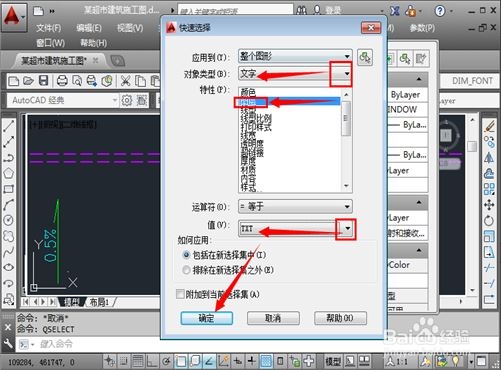The image size is (501, 370).
Task: Click the 帮助(H) button in dialog
Action: (340, 318)
